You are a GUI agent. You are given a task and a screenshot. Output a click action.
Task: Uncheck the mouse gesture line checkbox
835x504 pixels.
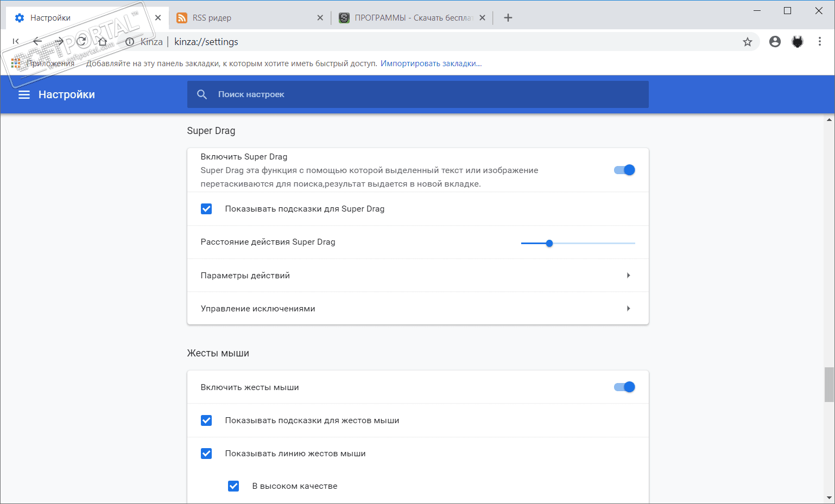[206, 454]
